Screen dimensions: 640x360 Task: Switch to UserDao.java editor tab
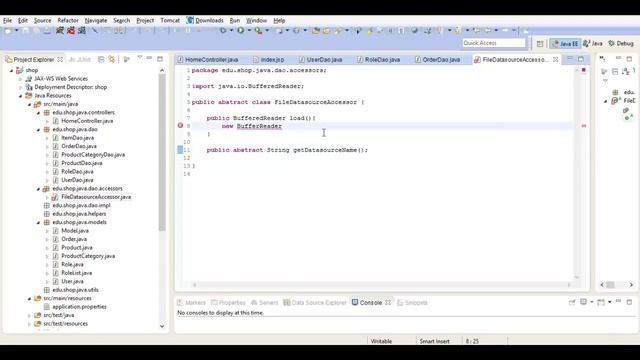(x=320, y=60)
